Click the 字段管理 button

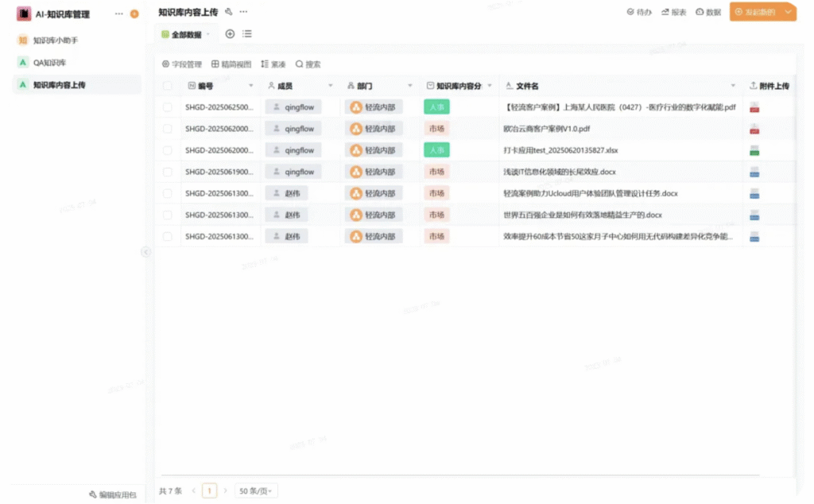(x=182, y=64)
